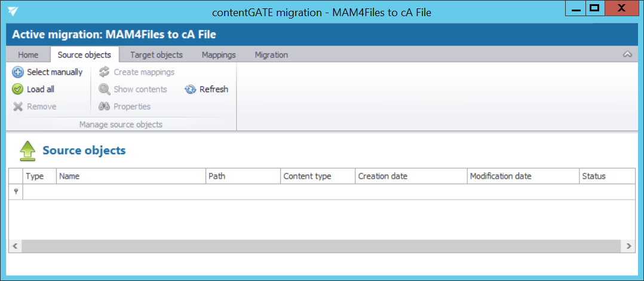Switch to the Target objects tab
Screen dimensions: 644x281
(x=157, y=55)
